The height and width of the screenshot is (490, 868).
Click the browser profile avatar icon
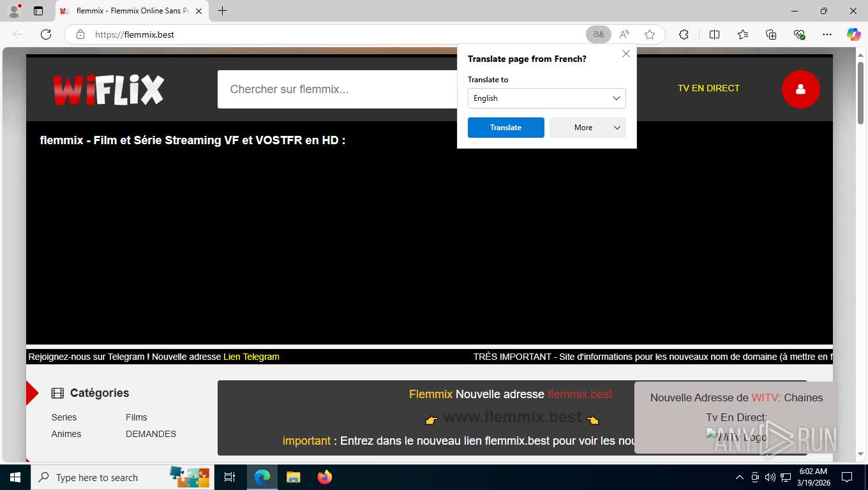pos(14,11)
